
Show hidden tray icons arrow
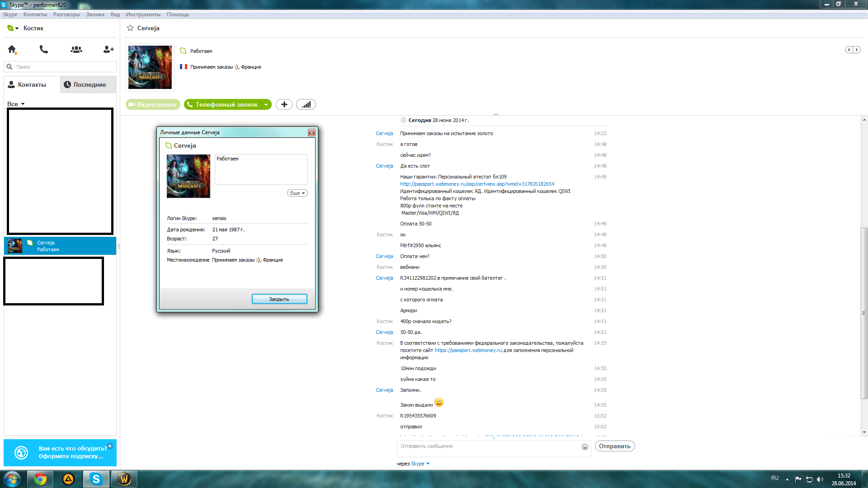pos(788,479)
